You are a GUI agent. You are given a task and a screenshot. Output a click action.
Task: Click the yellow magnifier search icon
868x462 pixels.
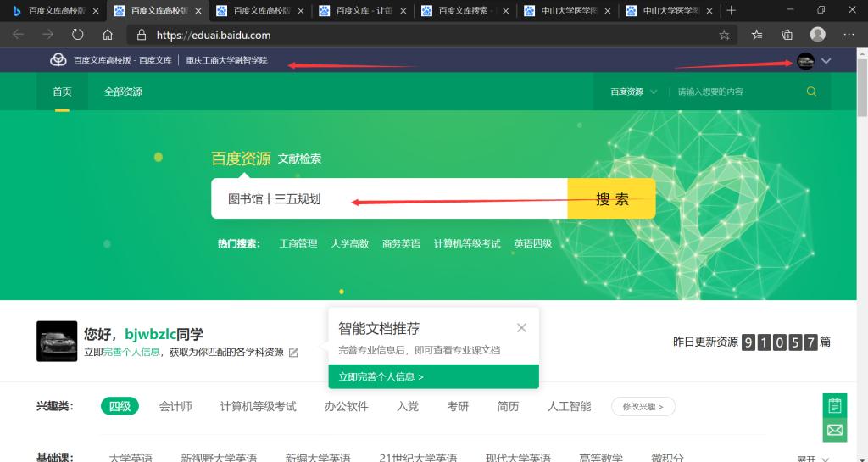point(811,92)
